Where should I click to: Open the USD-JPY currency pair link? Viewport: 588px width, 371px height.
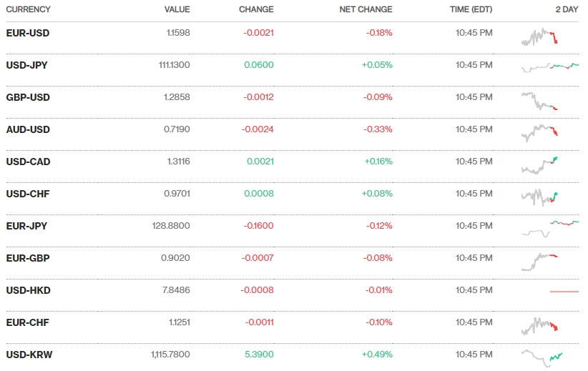tap(27, 65)
